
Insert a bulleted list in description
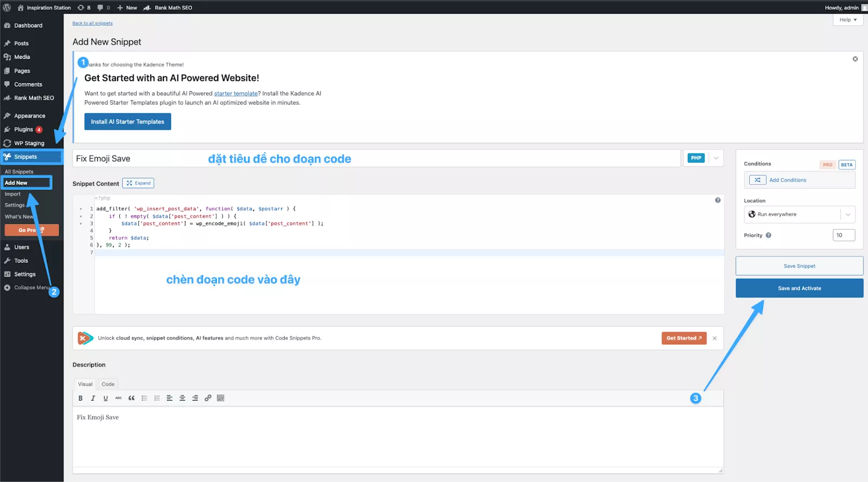pos(144,398)
